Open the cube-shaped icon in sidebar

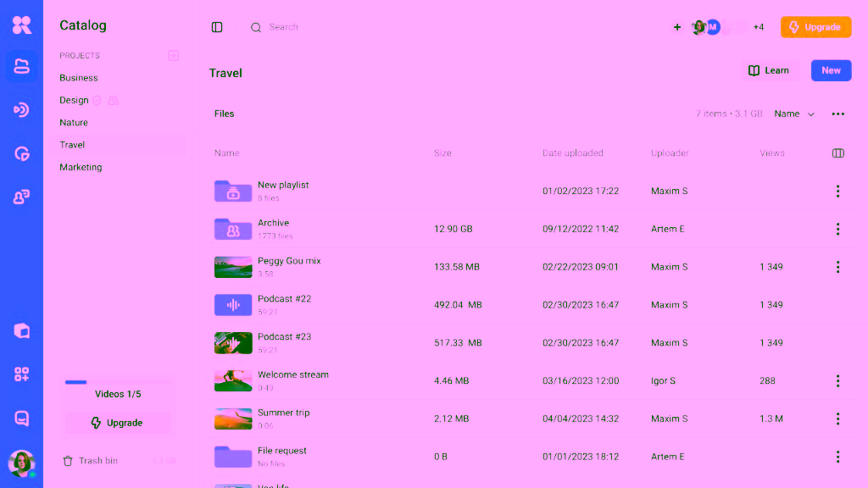point(21,331)
